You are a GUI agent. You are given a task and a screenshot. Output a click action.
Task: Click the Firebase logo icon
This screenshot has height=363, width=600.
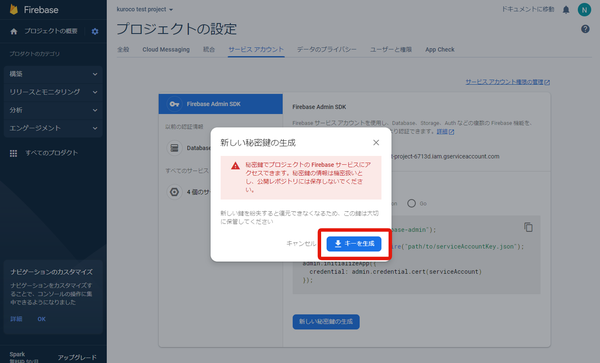[x=14, y=9]
